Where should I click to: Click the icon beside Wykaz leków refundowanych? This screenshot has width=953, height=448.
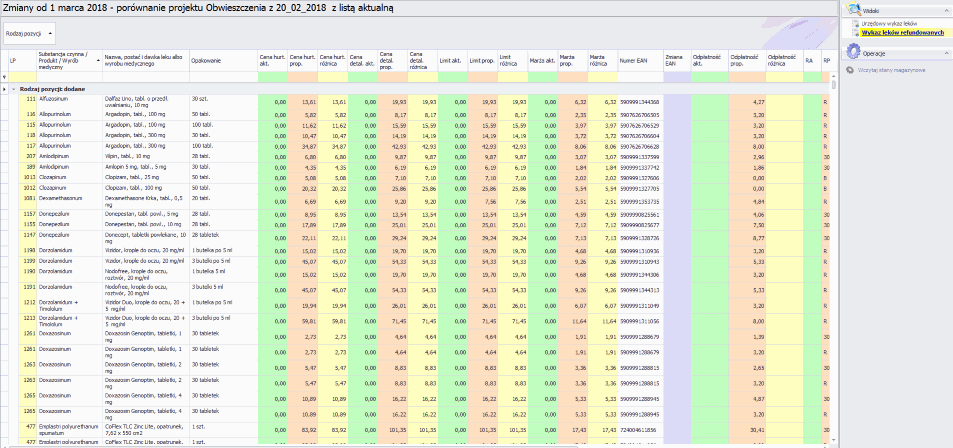(855, 32)
